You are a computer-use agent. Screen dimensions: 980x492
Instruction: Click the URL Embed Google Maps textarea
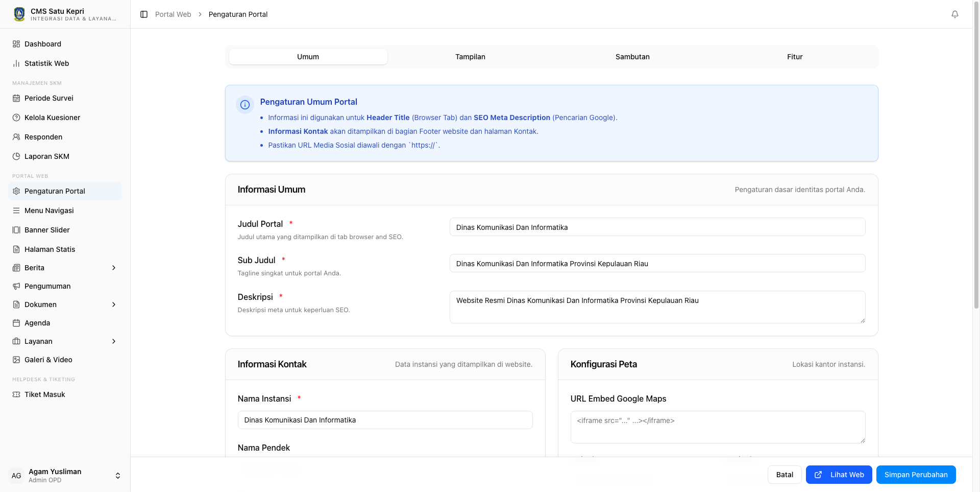click(x=718, y=427)
